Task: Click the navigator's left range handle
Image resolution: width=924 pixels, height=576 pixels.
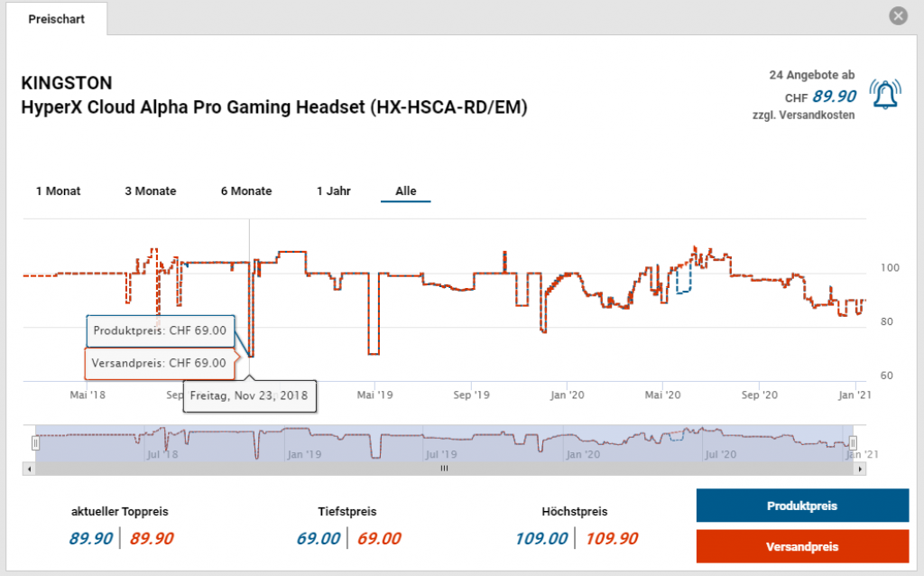Action: (x=35, y=443)
